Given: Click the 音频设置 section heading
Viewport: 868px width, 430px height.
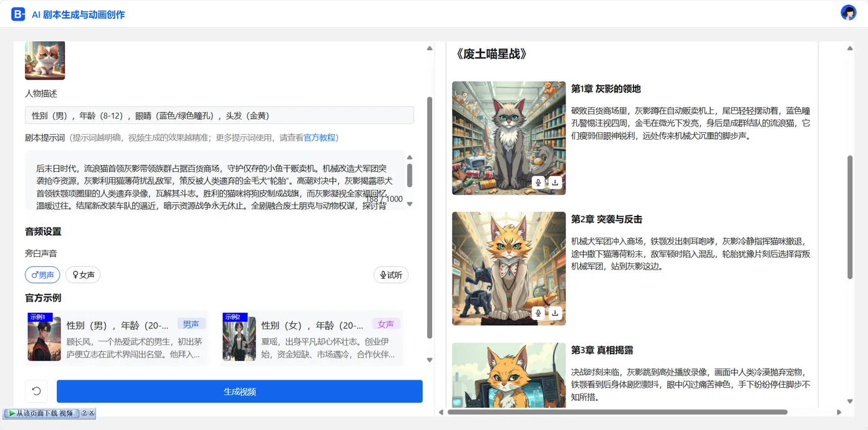Looking at the screenshot, I should (x=43, y=231).
